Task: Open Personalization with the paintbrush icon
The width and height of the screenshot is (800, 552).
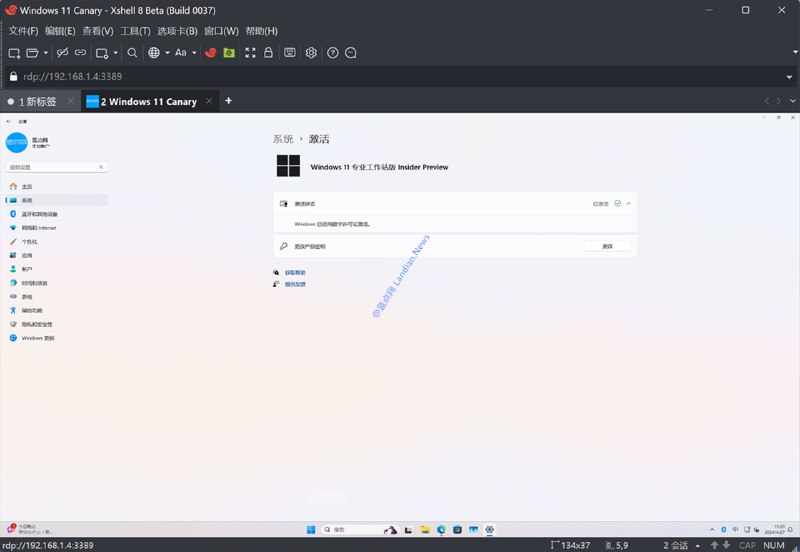Action: [56, 241]
